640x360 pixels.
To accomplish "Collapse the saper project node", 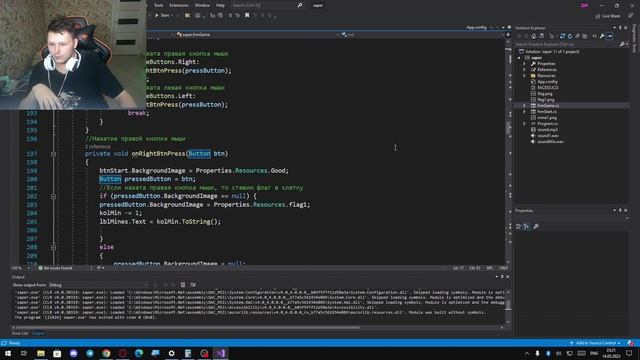I will click(x=519, y=58).
